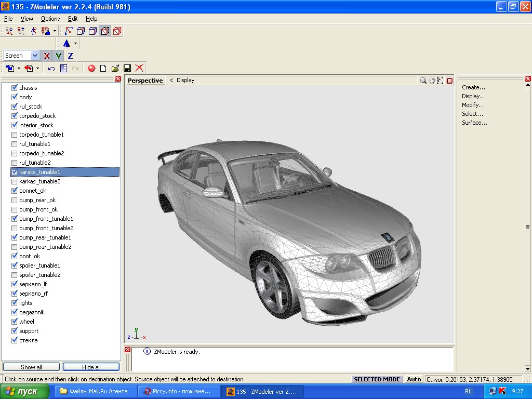Check the spoiler_tunable2 checkbox
The width and height of the screenshot is (532, 399).
14,275
